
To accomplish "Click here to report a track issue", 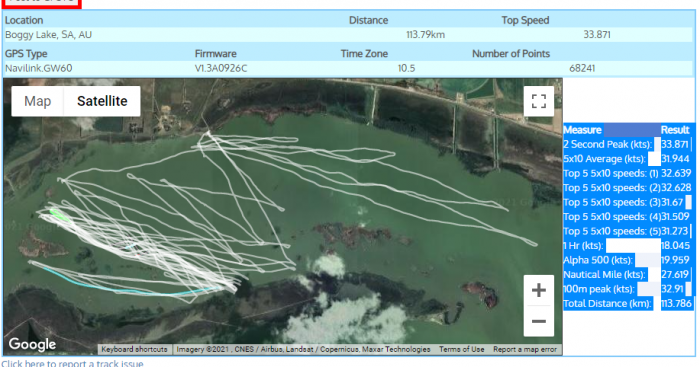I will coord(72,363).
